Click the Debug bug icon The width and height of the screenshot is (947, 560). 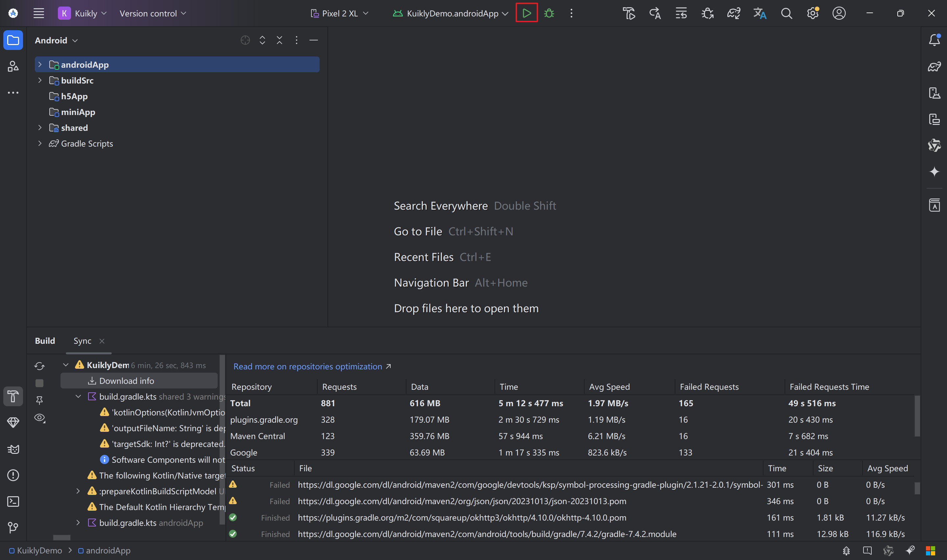coord(549,13)
